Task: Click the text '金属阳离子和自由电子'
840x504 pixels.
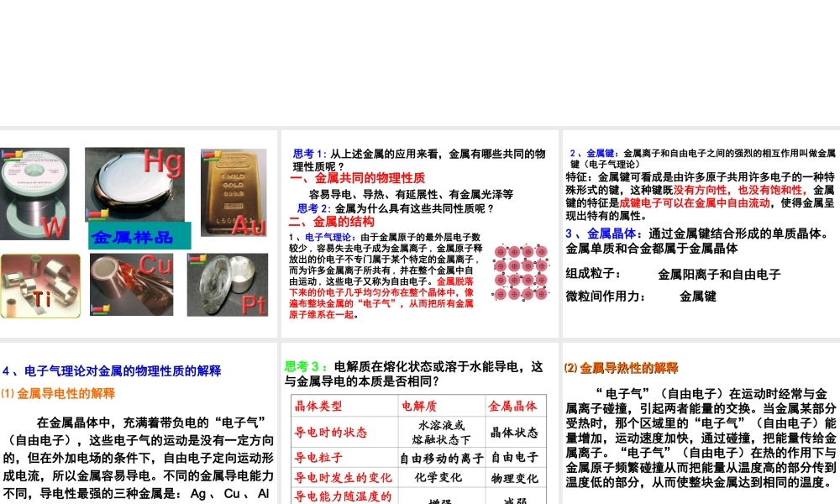Action: 719,275
